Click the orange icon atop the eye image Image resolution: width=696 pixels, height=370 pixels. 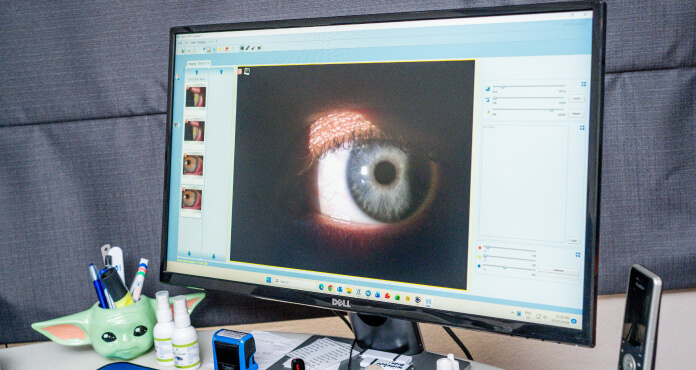(x=240, y=71)
